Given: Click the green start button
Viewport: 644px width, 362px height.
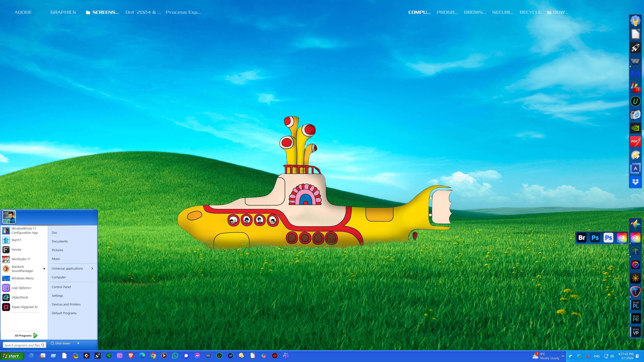Looking at the screenshot, I should click(x=12, y=356).
